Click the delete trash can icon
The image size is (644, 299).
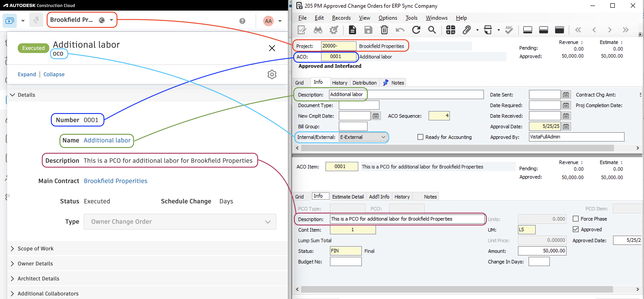[x=384, y=30]
